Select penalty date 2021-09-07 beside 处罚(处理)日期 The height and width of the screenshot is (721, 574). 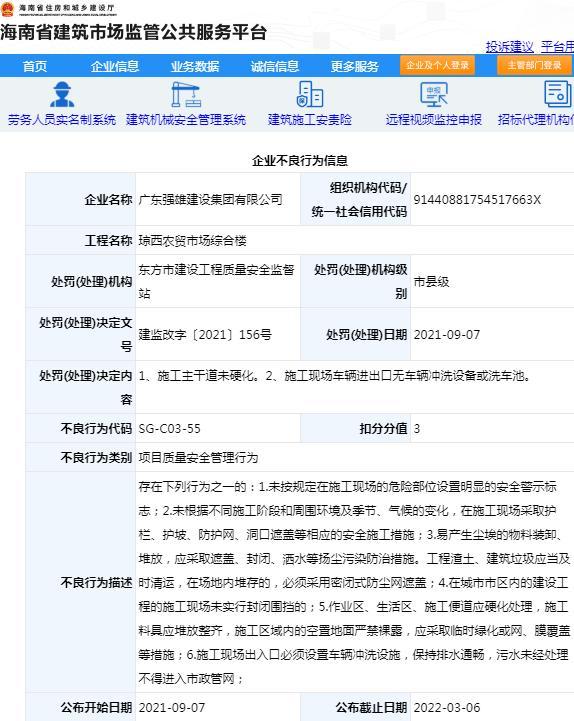pos(447,334)
